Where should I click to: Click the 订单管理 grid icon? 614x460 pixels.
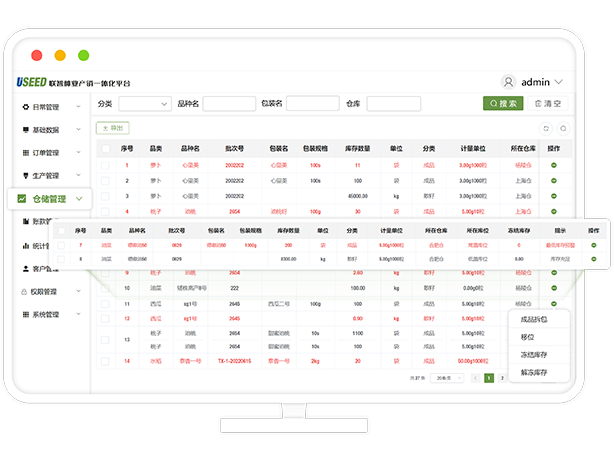pyautogui.click(x=24, y=153)
